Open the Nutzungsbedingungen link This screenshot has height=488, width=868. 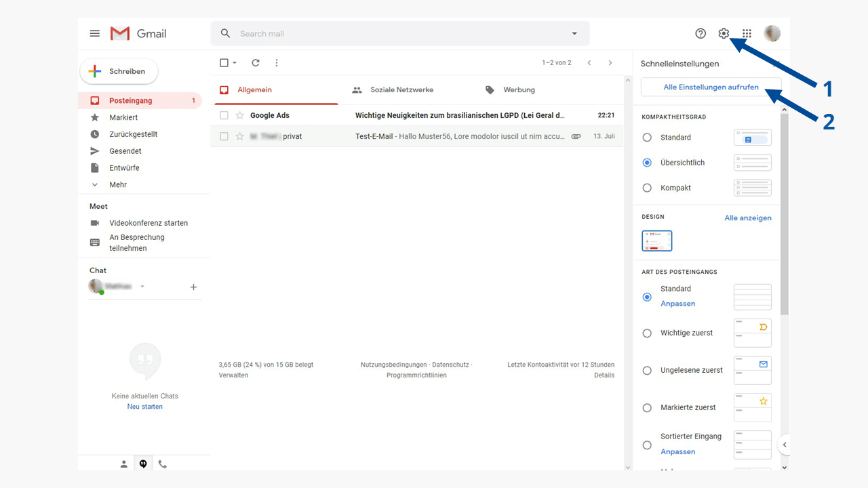point(394,365)
